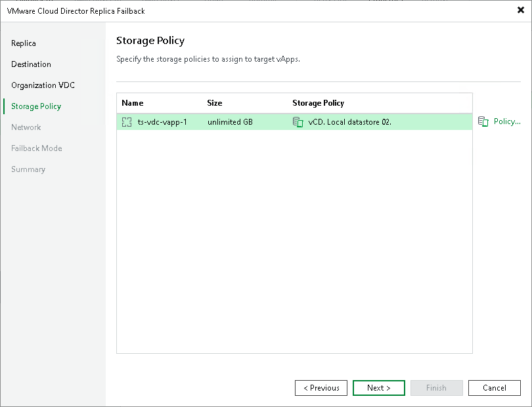
Task: Sort by the Size column header
Action: pyautogui.click(x=214, y=103)
